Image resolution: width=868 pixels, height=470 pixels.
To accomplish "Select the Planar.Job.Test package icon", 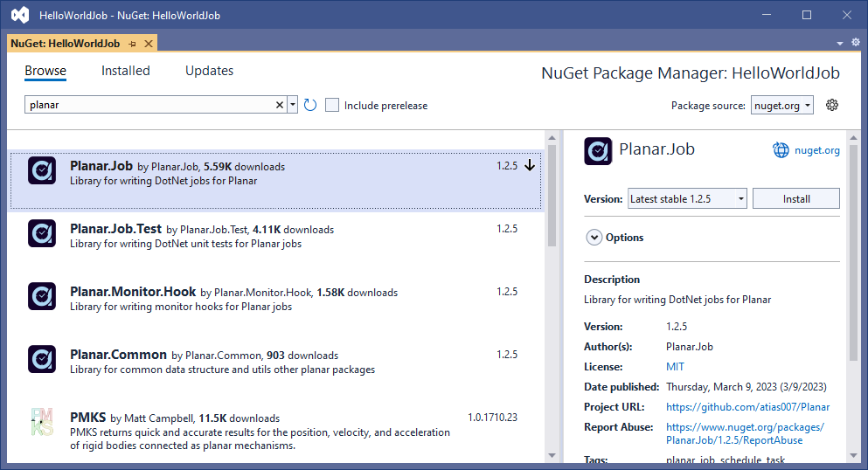I will pos(42,233).
